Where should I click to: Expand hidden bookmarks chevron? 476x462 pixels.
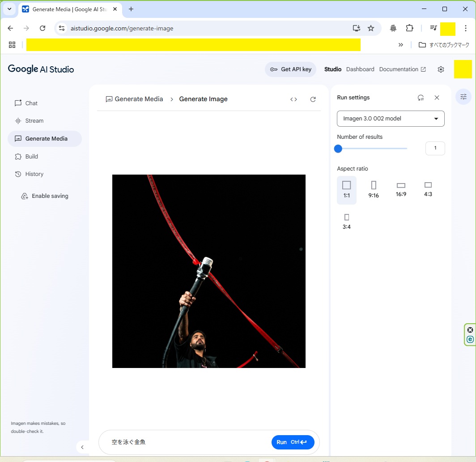coord(401,45)
